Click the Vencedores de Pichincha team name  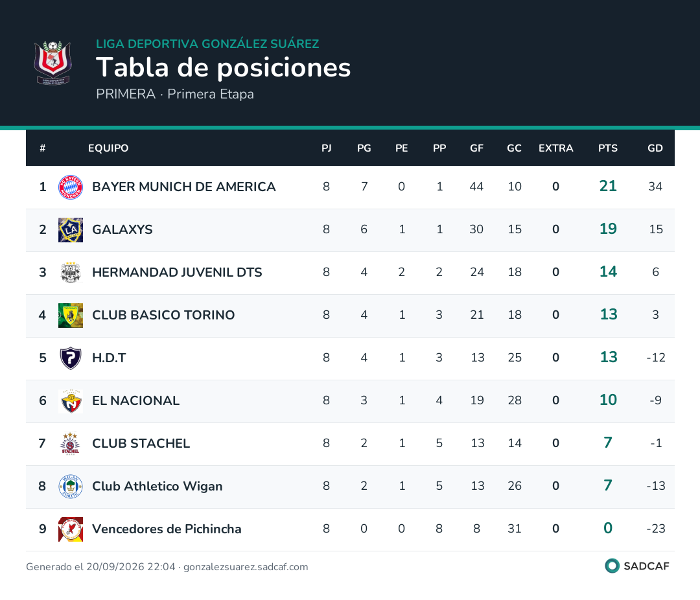(x=167, y=529)
